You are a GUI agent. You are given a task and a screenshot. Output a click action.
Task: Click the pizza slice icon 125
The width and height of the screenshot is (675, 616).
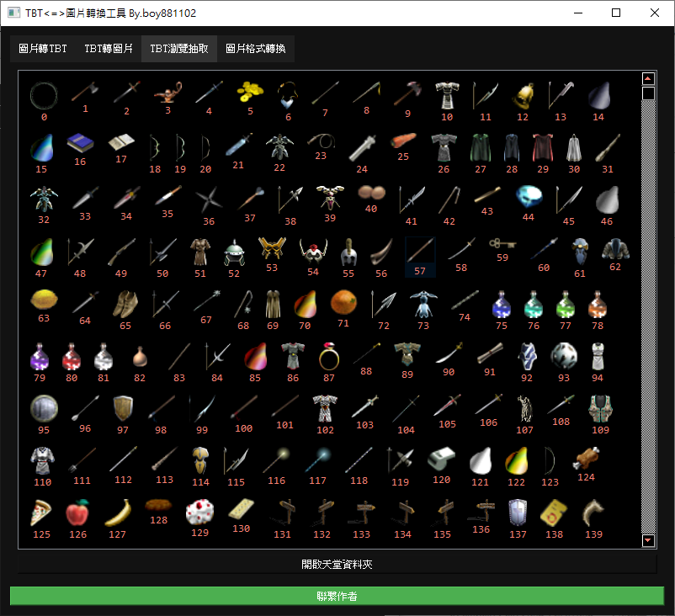(41, 512)
